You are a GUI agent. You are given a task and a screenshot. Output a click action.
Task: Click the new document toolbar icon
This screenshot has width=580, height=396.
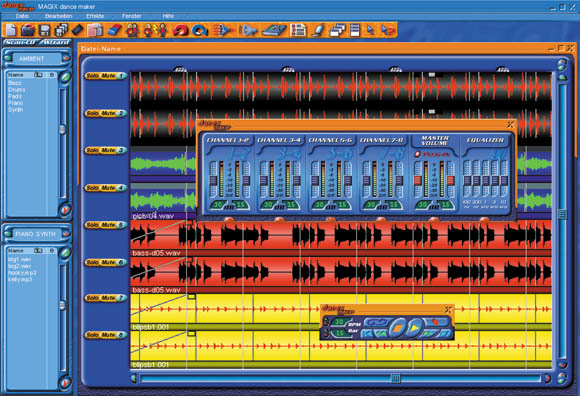[11, 30]
